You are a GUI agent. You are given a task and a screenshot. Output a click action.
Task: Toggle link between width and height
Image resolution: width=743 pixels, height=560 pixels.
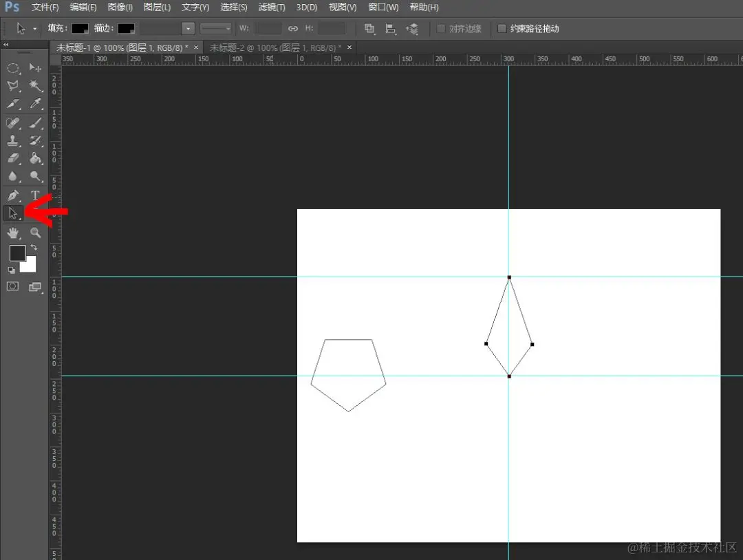click(x=293, y=28)
